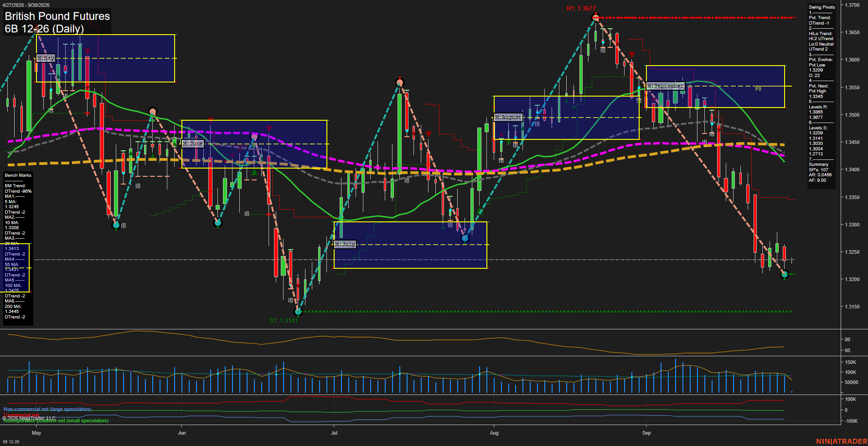This screenshot has width=868, height=446.
Task: Click the F0 label in September range box
Action: tap(758, 89)
